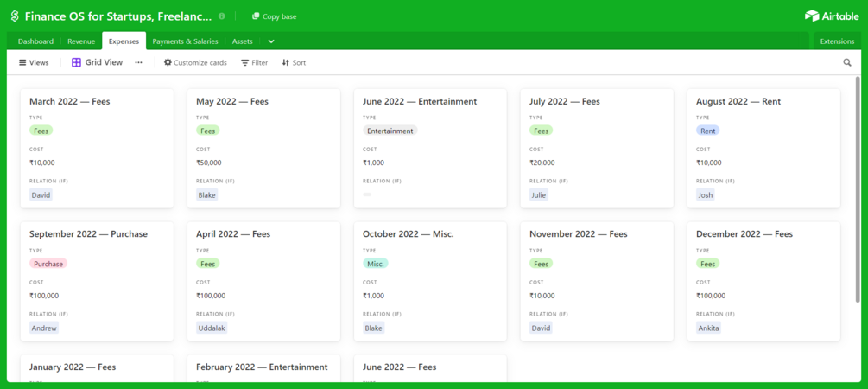This screenshot has width=868, height=389.
Task: Open the Grid View name menu
Action: pos(97,62)
